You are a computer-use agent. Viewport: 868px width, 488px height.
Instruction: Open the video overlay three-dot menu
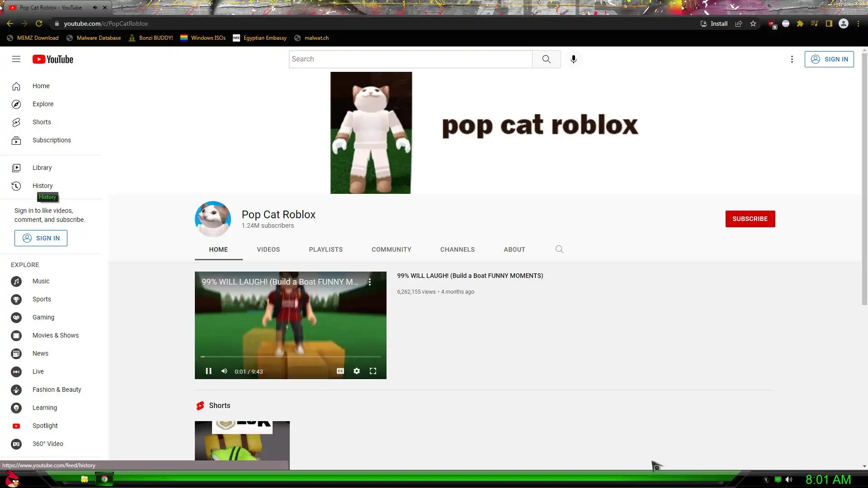click(x=370, y=282)
